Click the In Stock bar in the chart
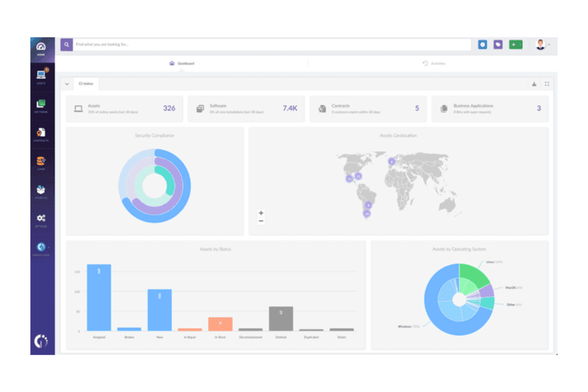588x392 pixels. (x=220, y=324)
